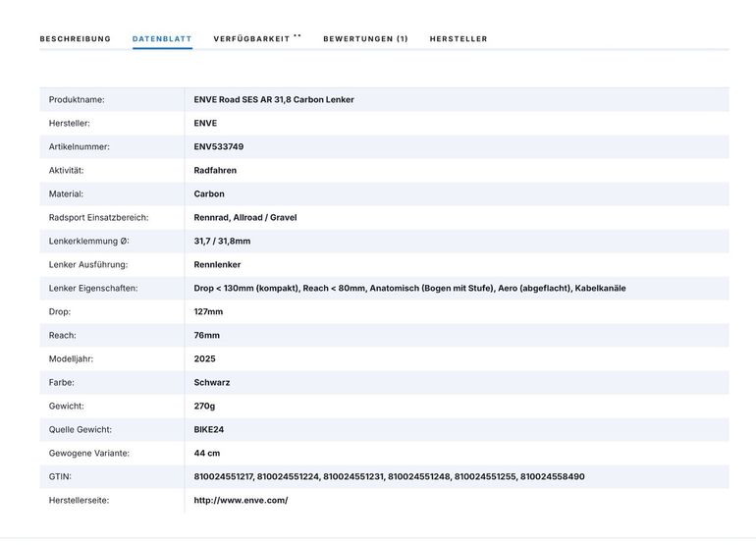Click the Artikelnummer: label
Viewport: 756px width, 545px height.
[x=80, y=146]
